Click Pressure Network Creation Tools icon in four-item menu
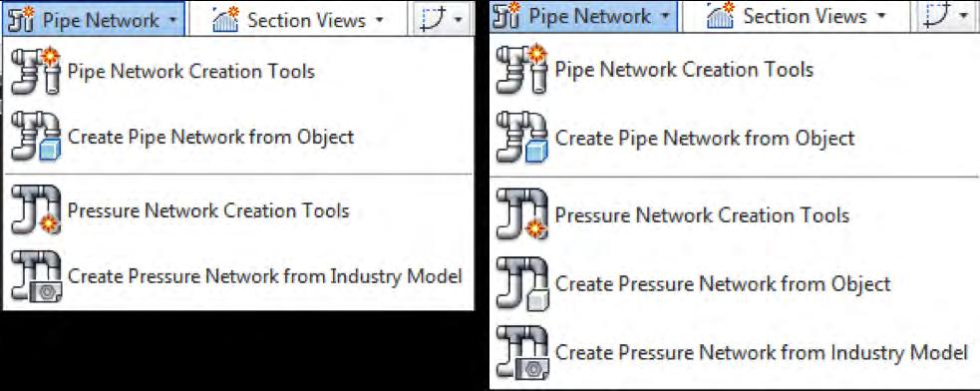Screen dimensions: 980x391 (36, 210)
